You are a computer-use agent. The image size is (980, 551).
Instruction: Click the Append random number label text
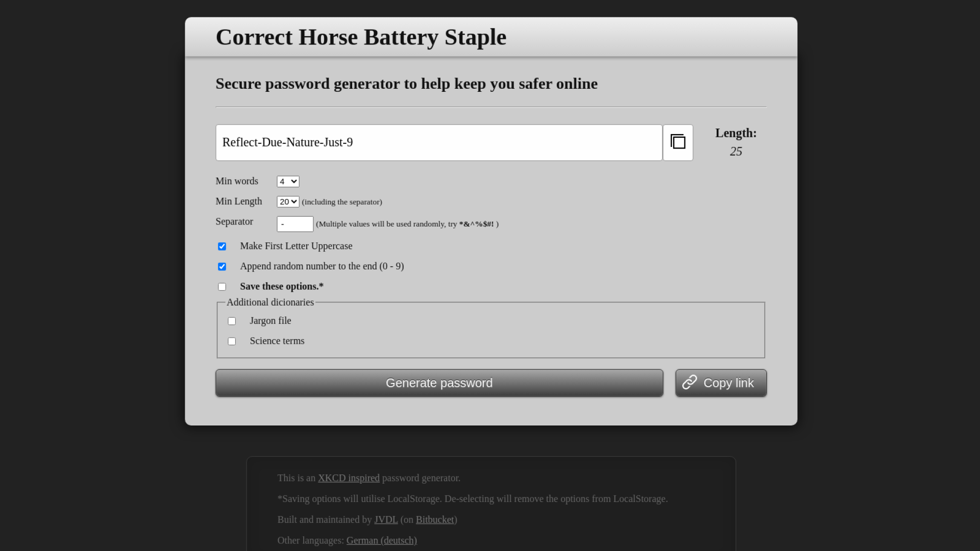(x=322, y=266)
